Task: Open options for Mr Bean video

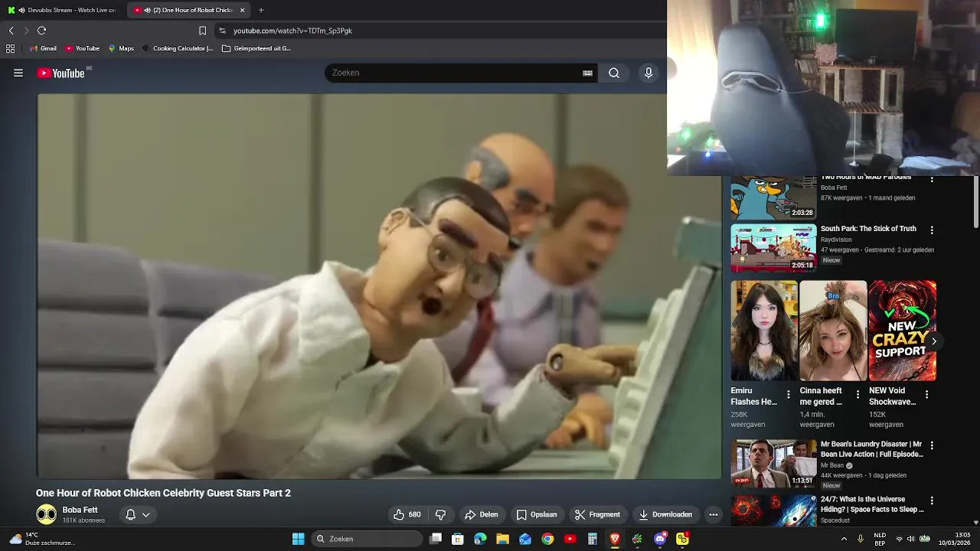Action: [x=932, y=445]
